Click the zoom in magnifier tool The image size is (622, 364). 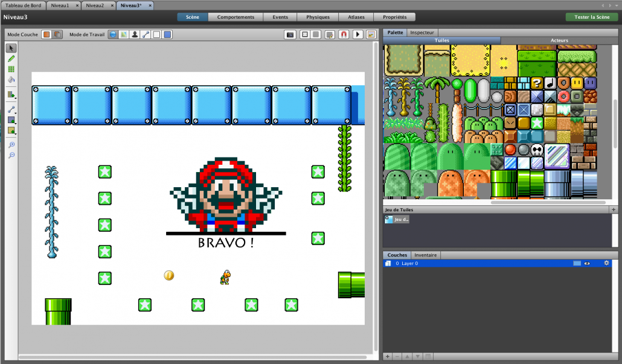(11, 145)
